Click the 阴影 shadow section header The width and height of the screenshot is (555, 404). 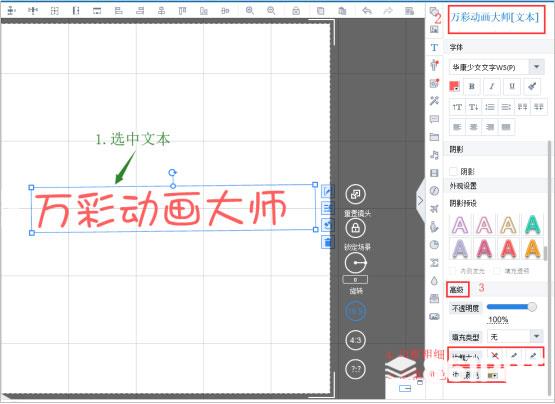456,149
